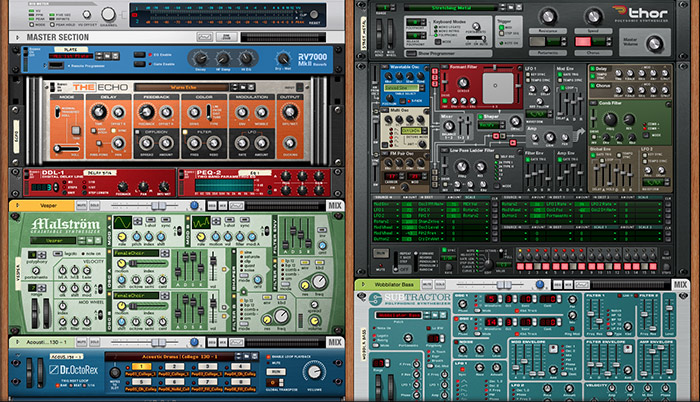Click Dr.OctoRex Volume knob

(314, 372)
